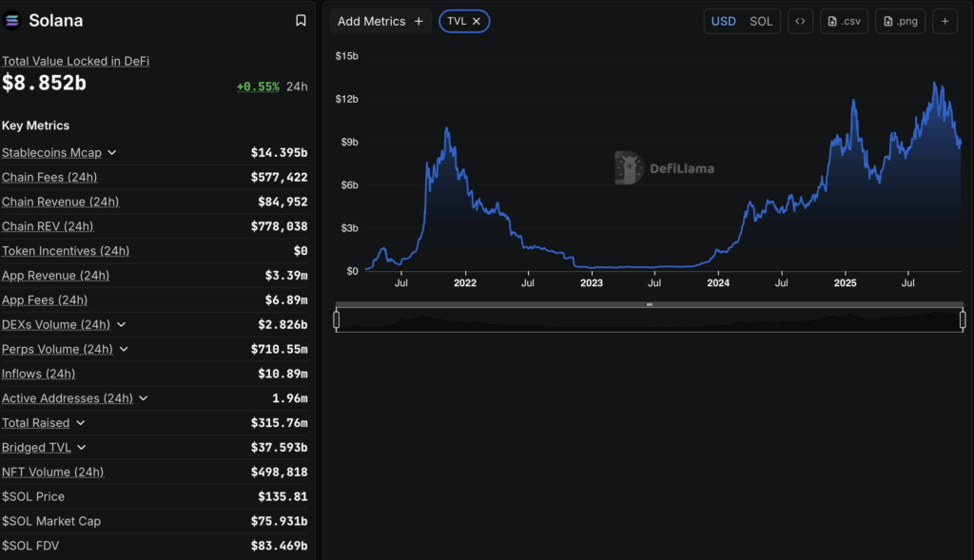Expand the Bridged TVL row
Image resolution: width=974 pixels, height=560 pixels.
[81, 448]
